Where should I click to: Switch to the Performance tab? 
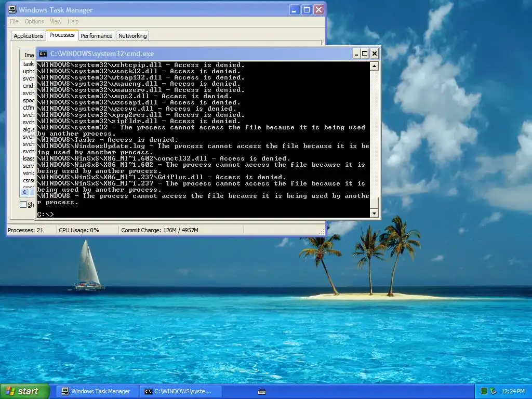click(x=96, y=36)
